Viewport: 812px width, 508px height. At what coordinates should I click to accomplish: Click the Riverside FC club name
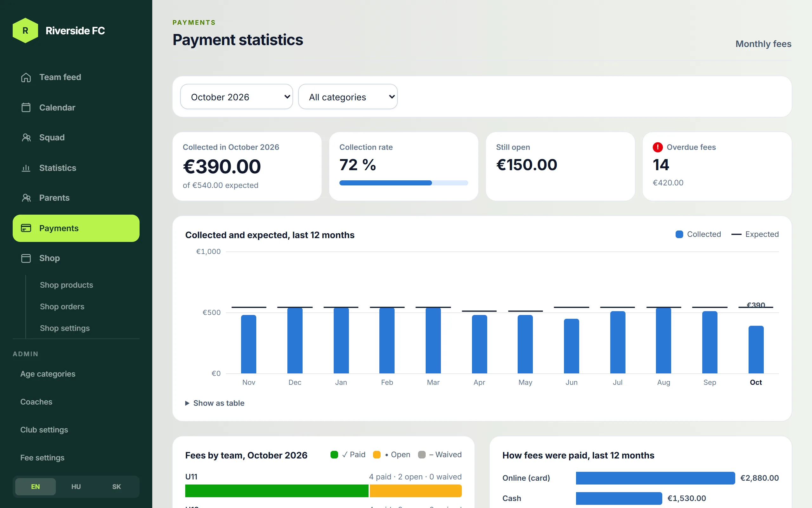click(75, 30)
